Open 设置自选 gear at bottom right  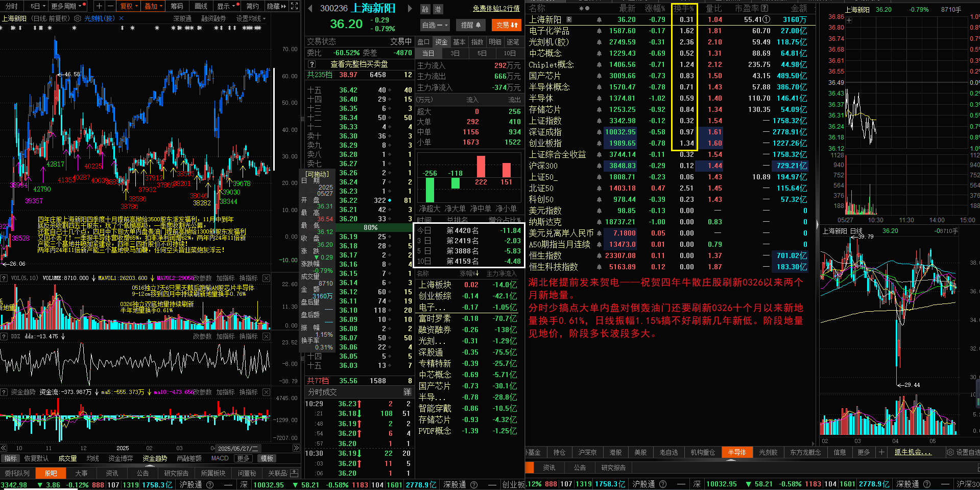950,452
